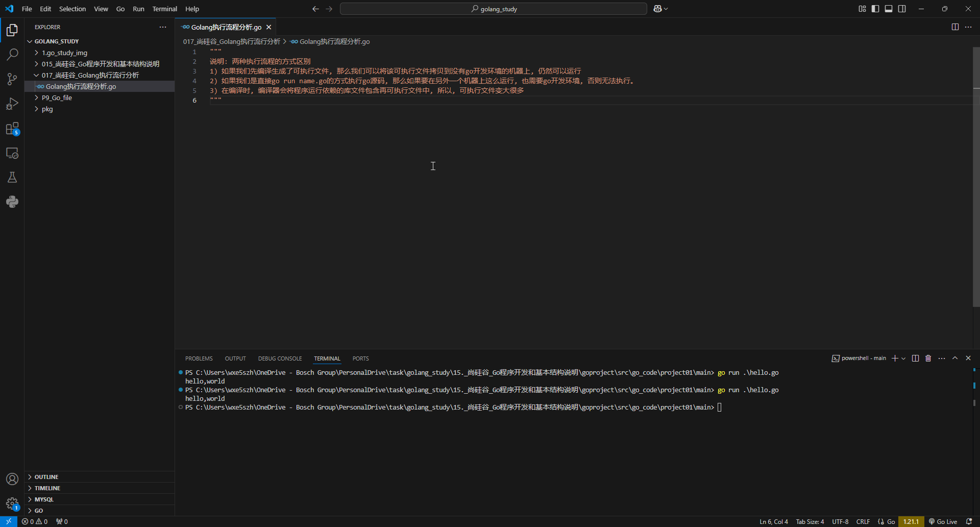Open editor More Actions menu

coord(968,27)
